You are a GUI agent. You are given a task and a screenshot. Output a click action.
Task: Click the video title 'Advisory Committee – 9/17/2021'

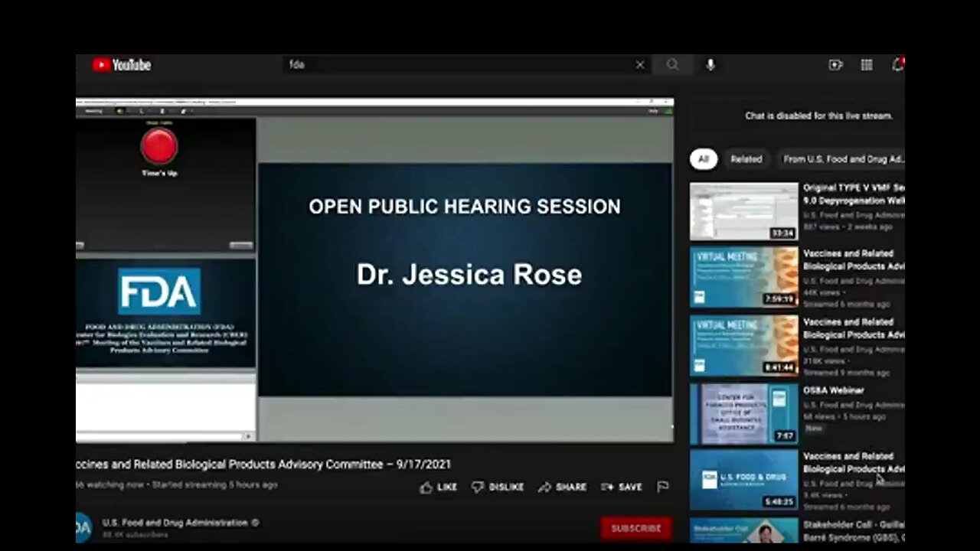coord(263,465)
